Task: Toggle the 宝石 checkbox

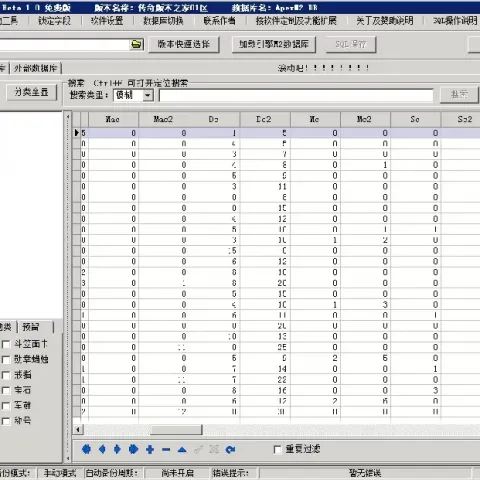Action: [x=6, y=390]
